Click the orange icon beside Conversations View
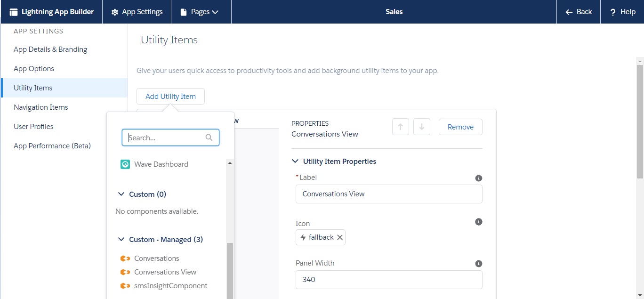The height and width of the screenshot is (299, 644). (x=125, y=272)
